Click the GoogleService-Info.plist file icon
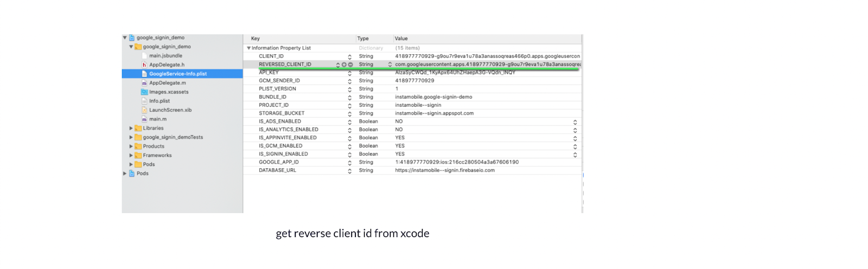The width and height of the screenshot is (868, 269). point(144,74)
